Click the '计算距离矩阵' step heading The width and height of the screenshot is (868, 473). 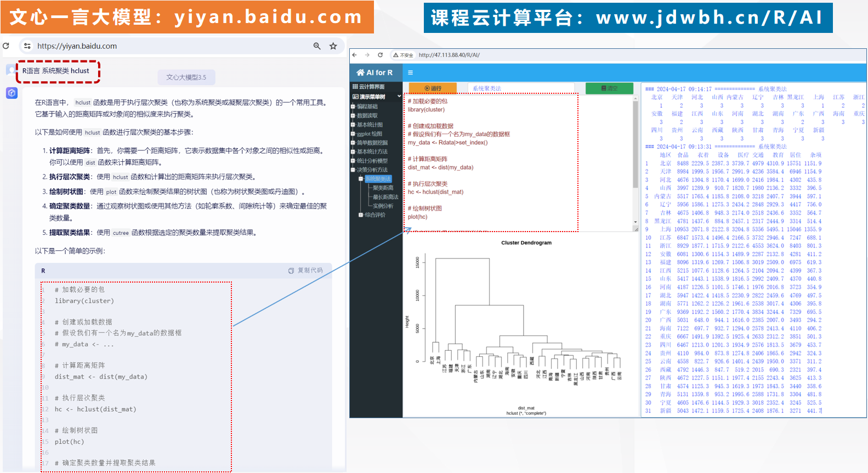tap(70, 150)
